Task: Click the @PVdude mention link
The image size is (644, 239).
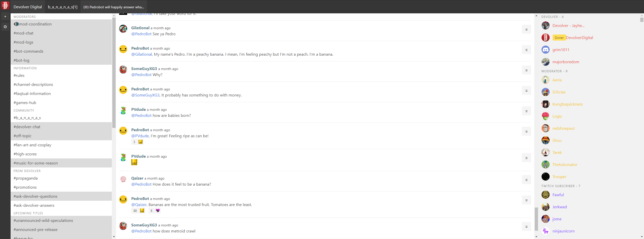Action: [x=140, y=136]
